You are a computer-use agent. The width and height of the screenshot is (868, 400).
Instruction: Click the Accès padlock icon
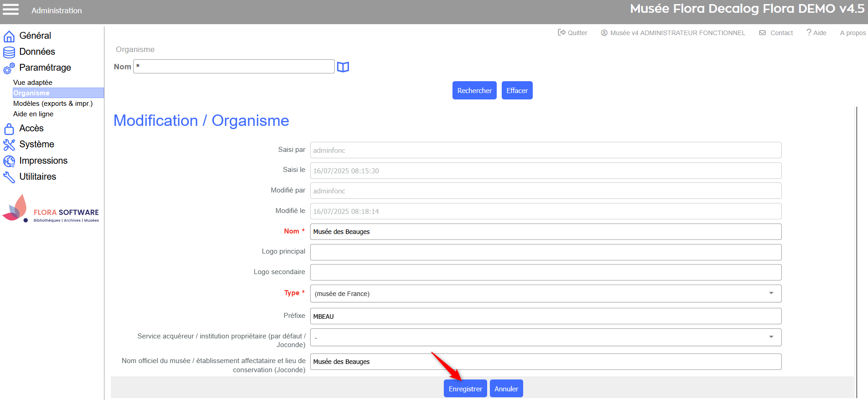(9, 129)
